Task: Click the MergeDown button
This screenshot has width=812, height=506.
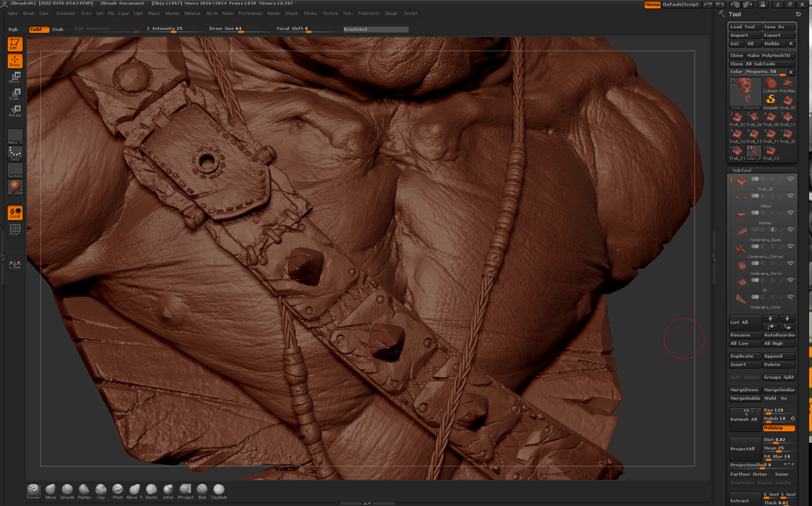Action: tap(745, 390)
